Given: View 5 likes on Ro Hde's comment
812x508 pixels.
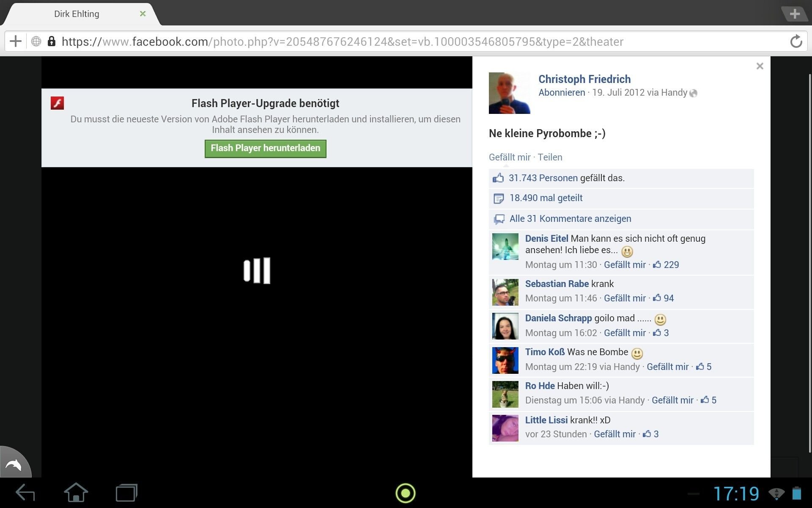Looking at the screenshot, I should pos(709,400).
